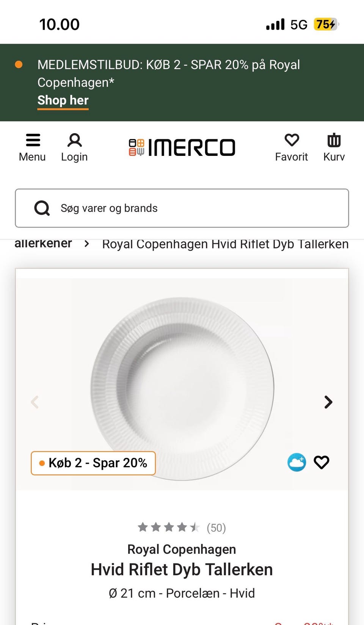Tap the blue cloud icon on product image
The width and height of the screenshot is (364, 625).
[297, 462]
